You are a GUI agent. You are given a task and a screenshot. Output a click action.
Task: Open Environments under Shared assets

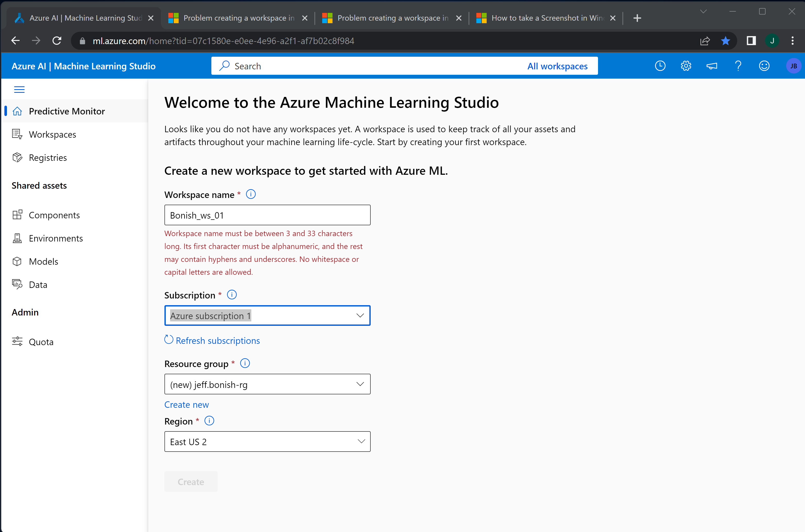pos(75,238)
